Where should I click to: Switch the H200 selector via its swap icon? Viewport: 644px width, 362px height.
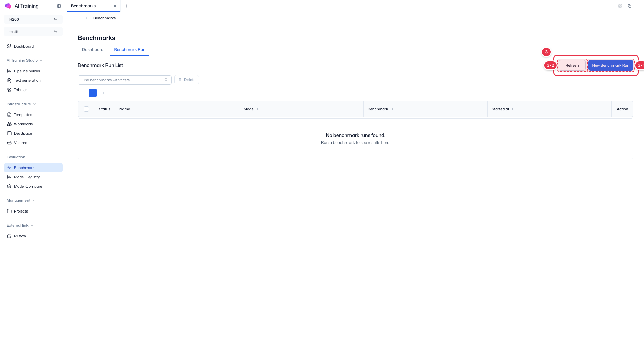pos(55,19)
